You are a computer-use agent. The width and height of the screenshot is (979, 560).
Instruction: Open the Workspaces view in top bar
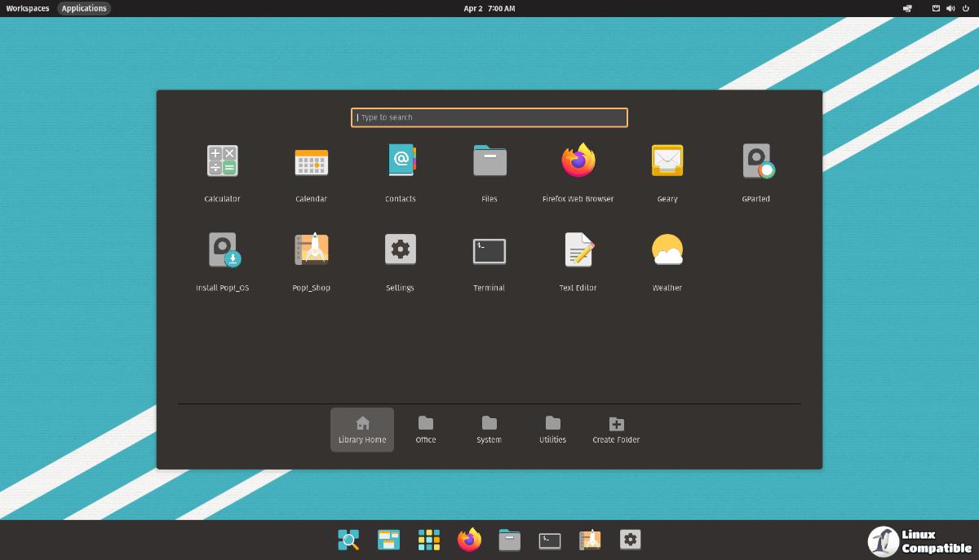28,8
